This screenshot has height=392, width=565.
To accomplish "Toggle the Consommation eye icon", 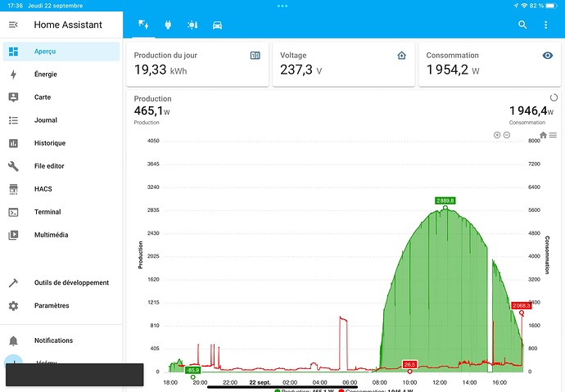I will click(548, 56).
